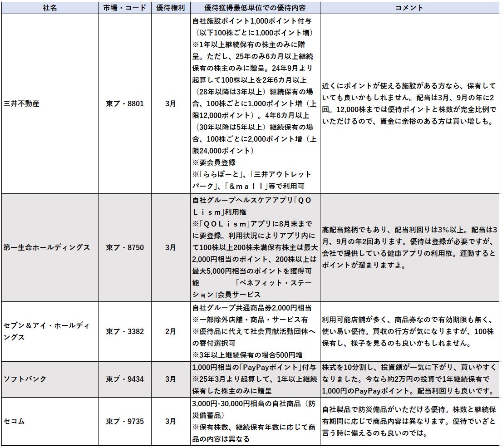Click the 高配当銘柄 comment cell

[409, 247]
